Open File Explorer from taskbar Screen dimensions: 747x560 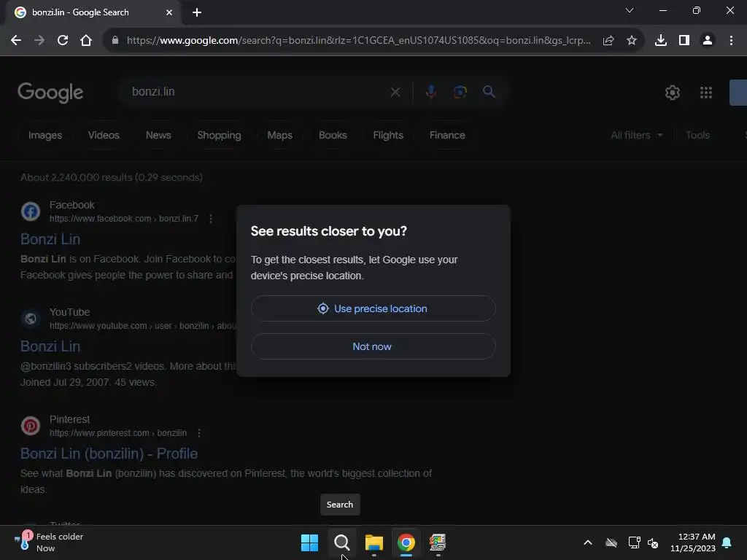click(x=374, y=542)
